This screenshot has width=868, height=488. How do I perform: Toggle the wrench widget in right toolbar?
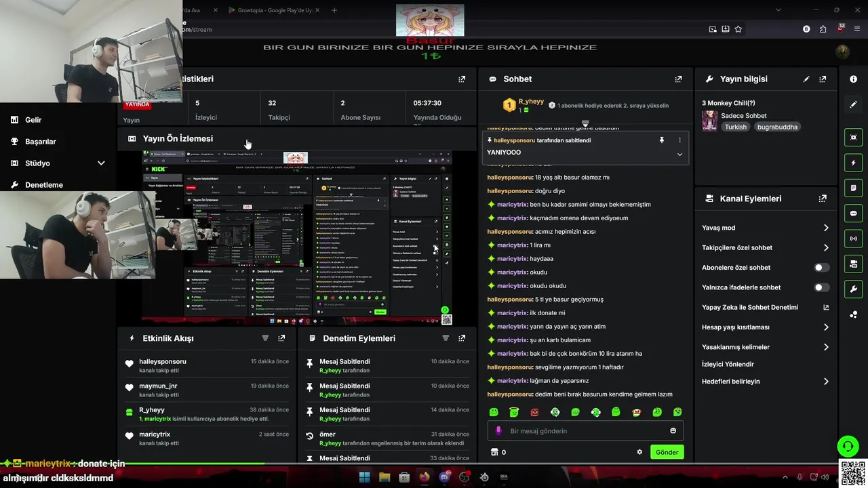pos(853,289)
